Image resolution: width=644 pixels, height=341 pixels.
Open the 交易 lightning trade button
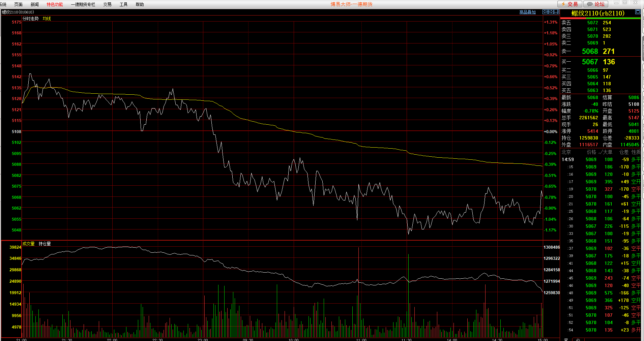click(569, 4)
